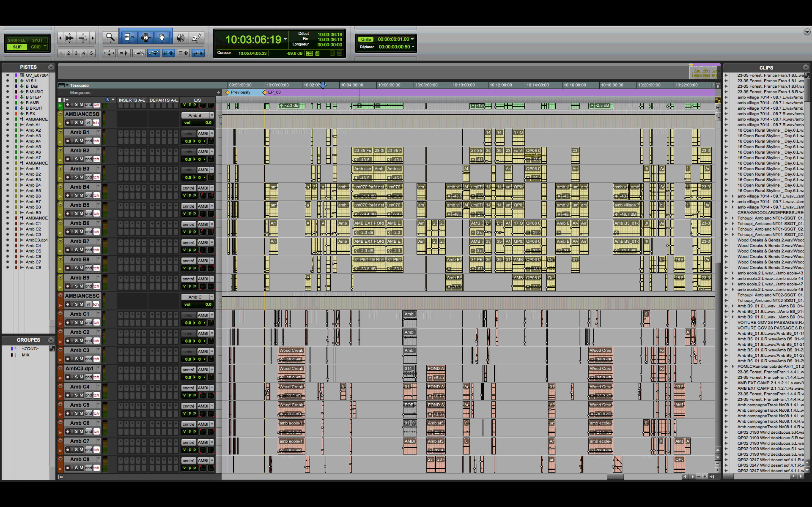Record-enable the Amb C1 track

pos(68,322)
